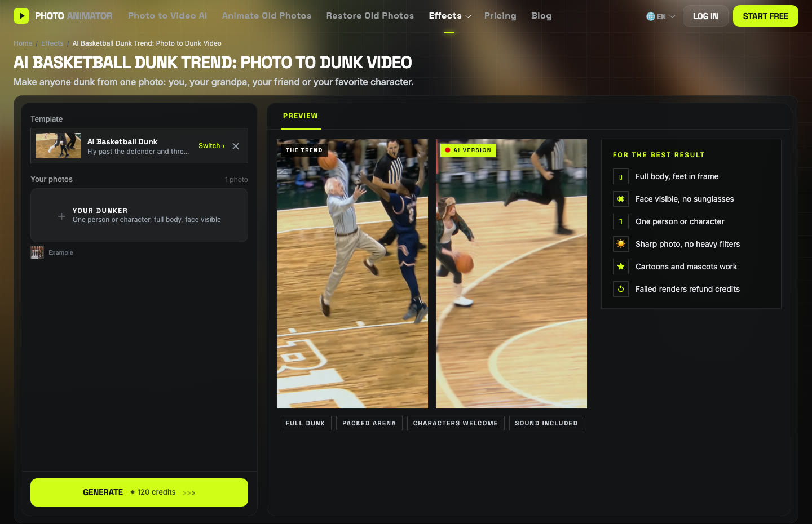Click the red dot on AI Version badge
Viewport: 812px width, 524px height.
pyautogui.click(x=448, y=150)
